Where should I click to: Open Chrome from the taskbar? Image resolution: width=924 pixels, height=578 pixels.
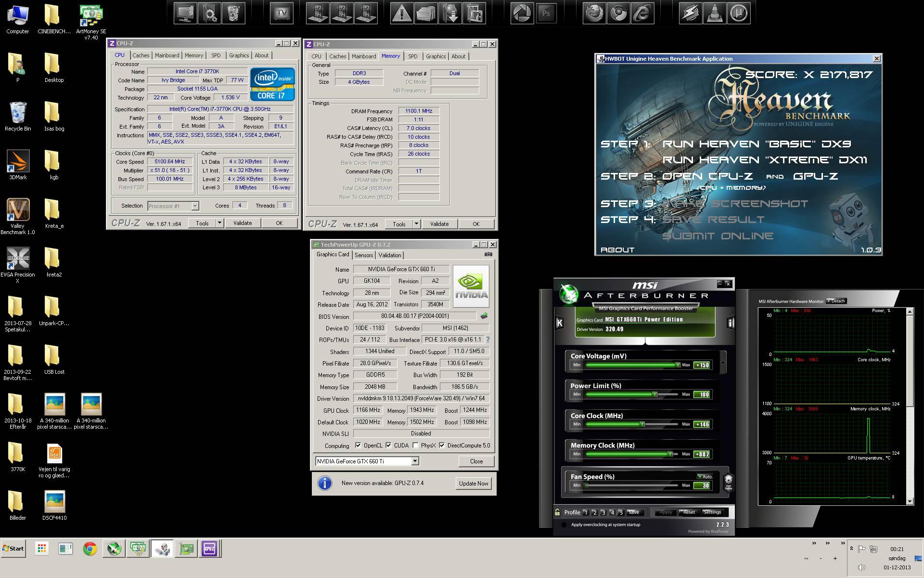90,549
